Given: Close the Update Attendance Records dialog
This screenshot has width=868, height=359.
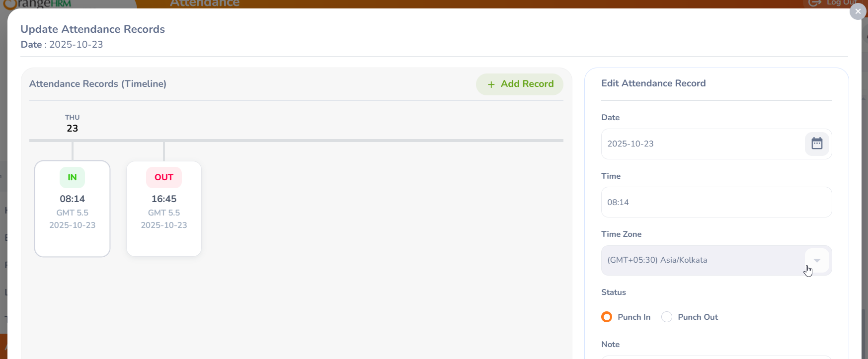Looking at the screenshot, I should [x=858, y=11].
